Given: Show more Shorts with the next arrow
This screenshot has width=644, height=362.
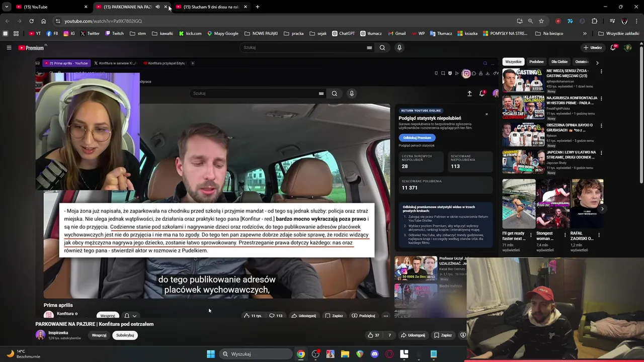Looking at the screenshot, I should click(602, 209).
